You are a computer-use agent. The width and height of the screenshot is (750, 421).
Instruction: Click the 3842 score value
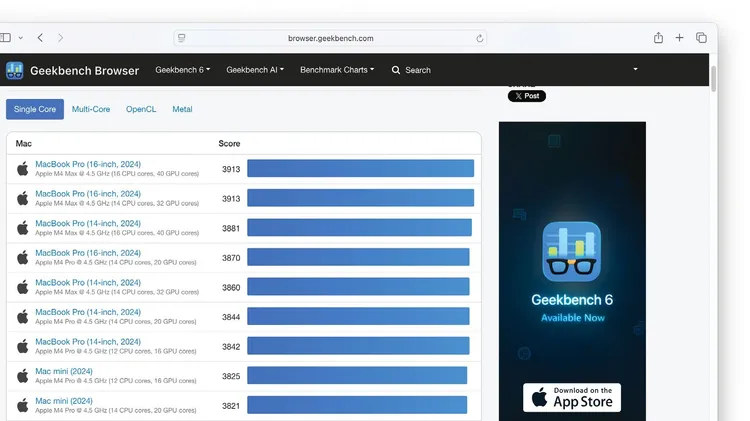coord(231,346)
